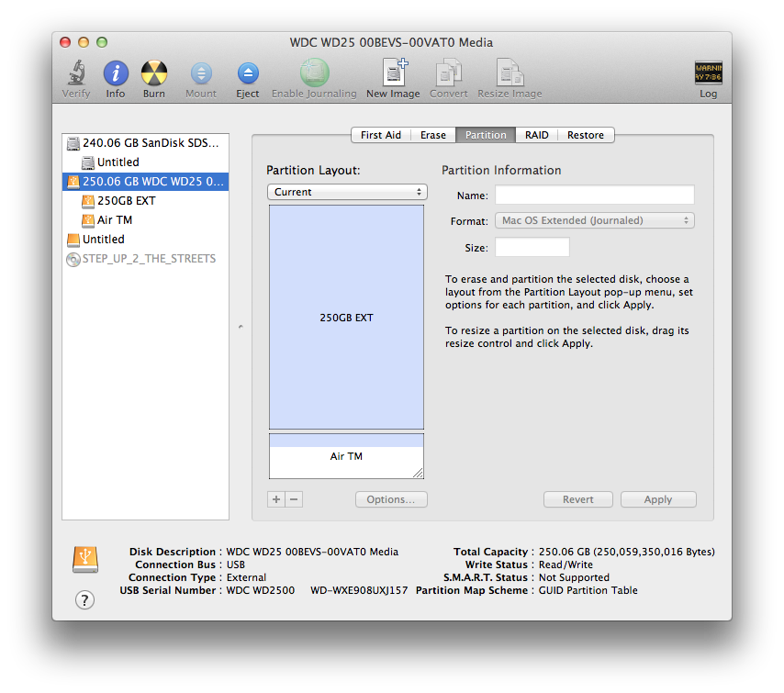Select the 250GB EXT partition block

(x=346, y=318)
